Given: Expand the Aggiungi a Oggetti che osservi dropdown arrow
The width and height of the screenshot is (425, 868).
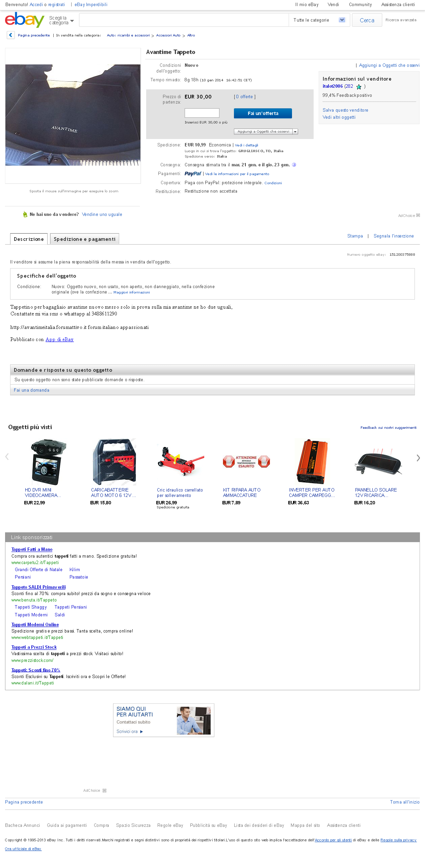Looking at the screenshot, I should coord(295,132).
